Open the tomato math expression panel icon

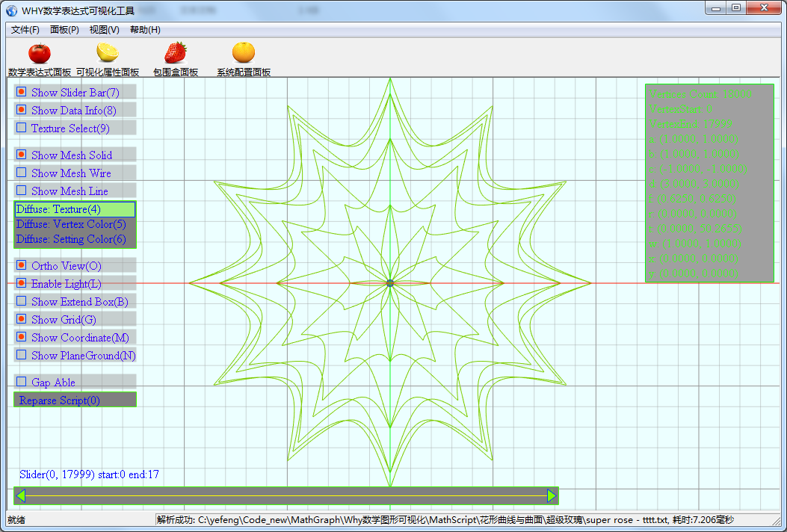click(39, 54)
